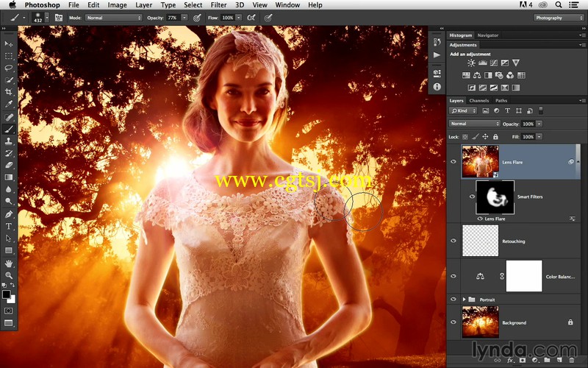Image resolution: width=588 pixels, height=368 pixels.
Task: Select the Pen tool
Action: 9,214
